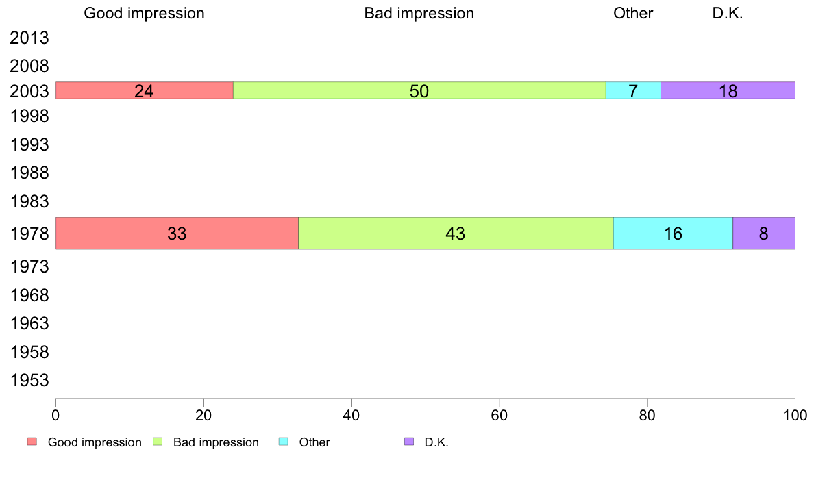
Task: Click the 1978 cyan segment labeled 16
Action: (674, 233)
